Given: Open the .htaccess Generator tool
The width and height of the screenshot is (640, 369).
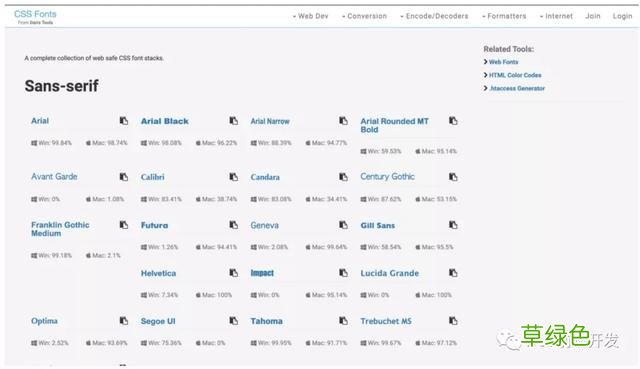Looking at the screenshot, I should pos(517,88).
